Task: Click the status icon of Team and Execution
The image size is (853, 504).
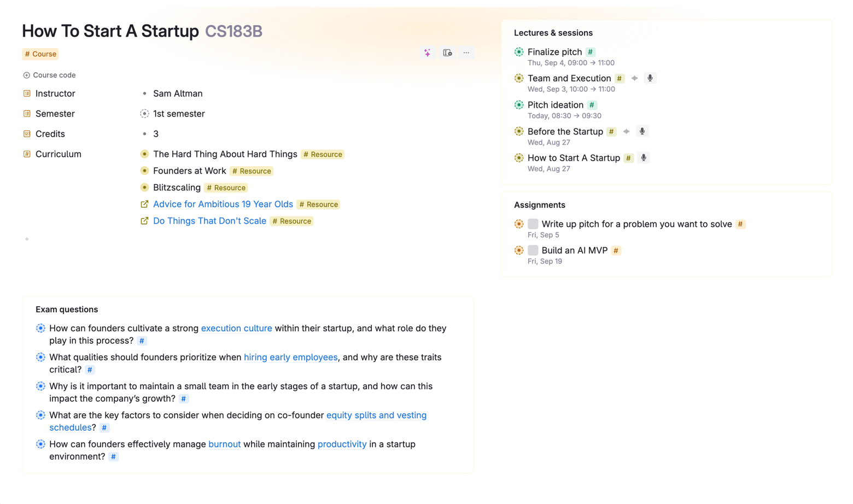Action: (519, 78)
